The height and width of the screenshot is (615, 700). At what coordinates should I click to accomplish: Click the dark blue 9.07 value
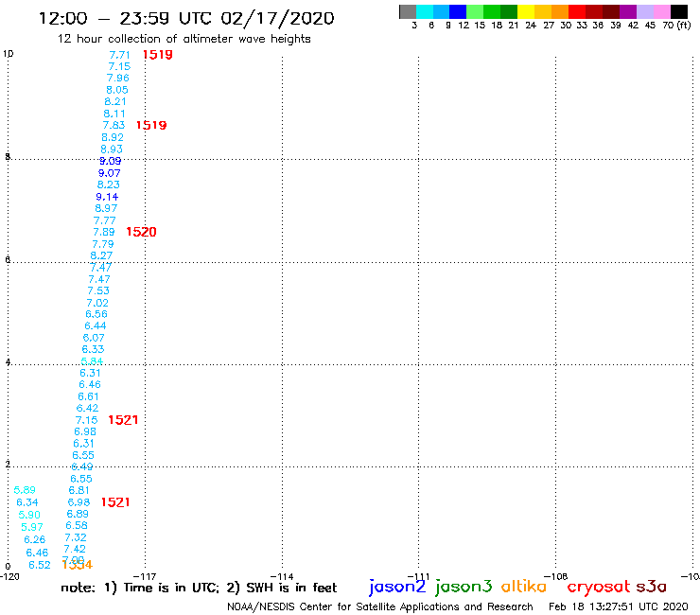(x=110, y=173)
